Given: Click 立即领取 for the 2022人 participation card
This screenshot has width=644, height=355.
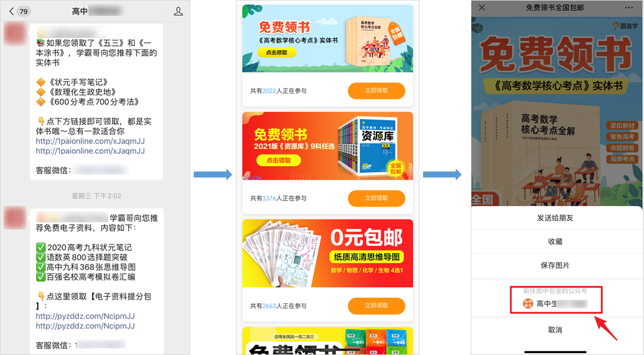Looking at the screenshot, I should click(x=376, y=90).
